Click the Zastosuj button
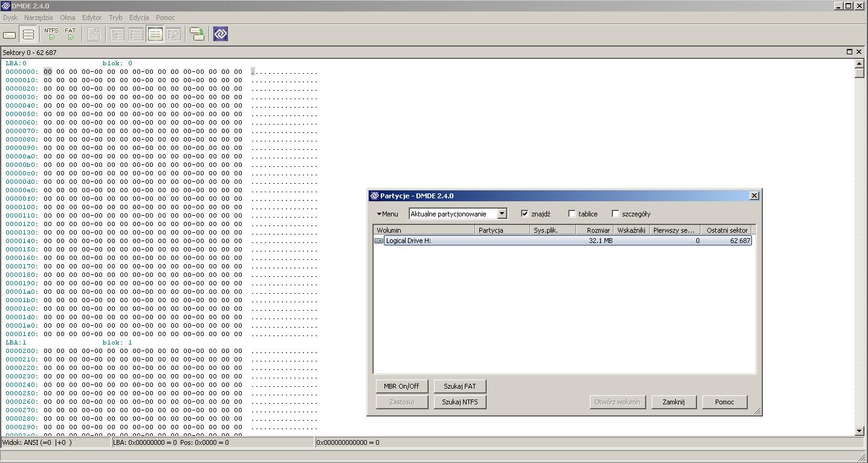The width and height of the screenshot is (868, 463). pos(402,402)
